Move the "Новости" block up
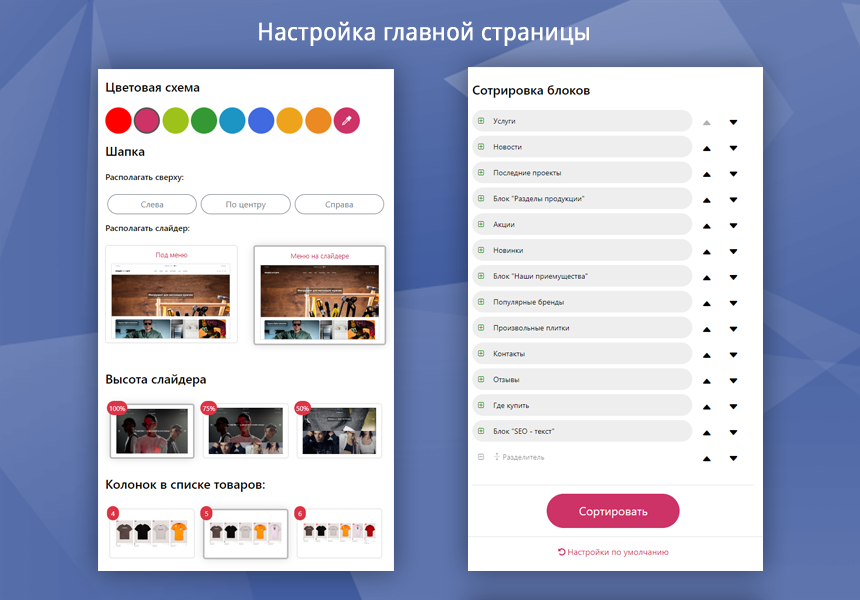The image size is (860, 600). pos(707,146)
